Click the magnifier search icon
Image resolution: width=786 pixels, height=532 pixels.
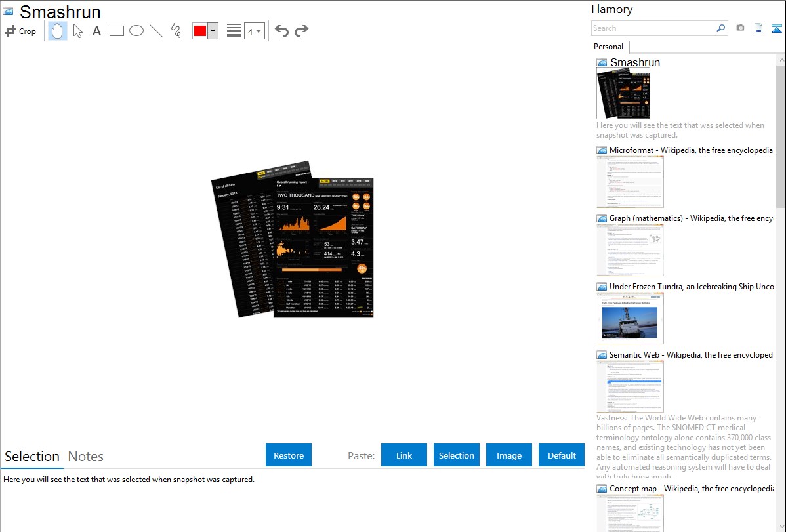pyautogui.click(x=721, y=28)
